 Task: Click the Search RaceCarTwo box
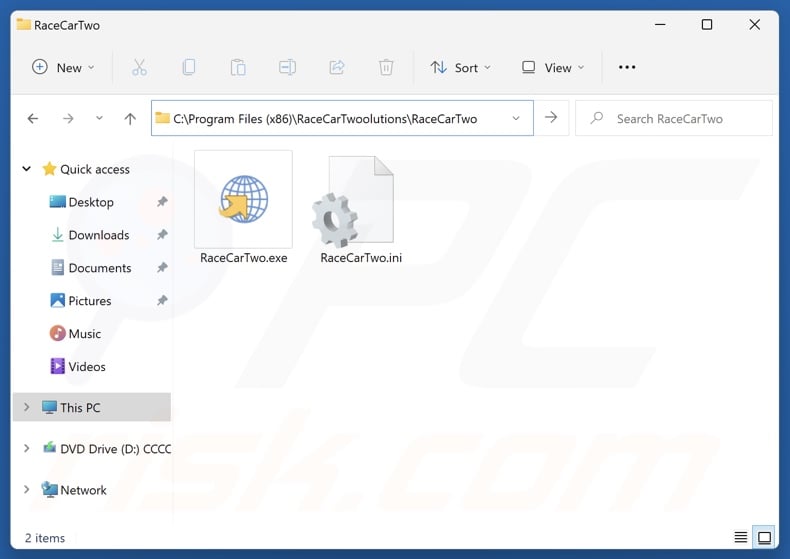[x=674, y=118]
